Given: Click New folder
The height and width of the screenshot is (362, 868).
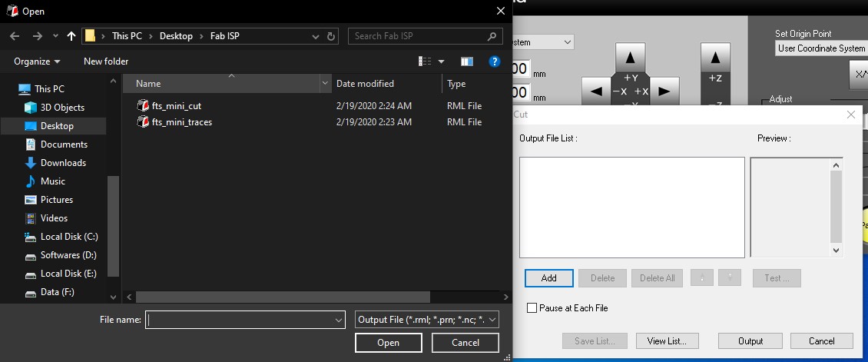Looking at the screenshot, I should (106, 61).
